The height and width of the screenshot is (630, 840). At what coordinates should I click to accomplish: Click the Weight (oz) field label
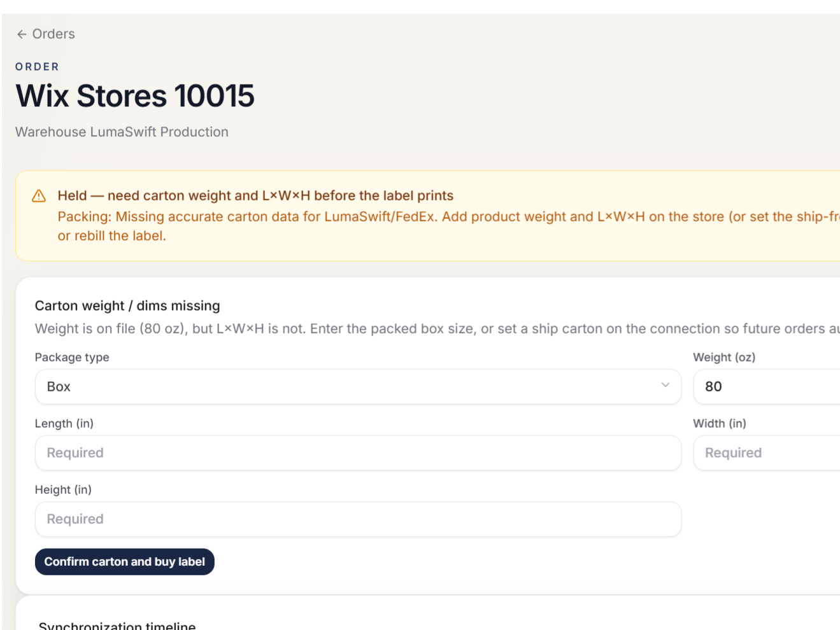coord(724,357)
